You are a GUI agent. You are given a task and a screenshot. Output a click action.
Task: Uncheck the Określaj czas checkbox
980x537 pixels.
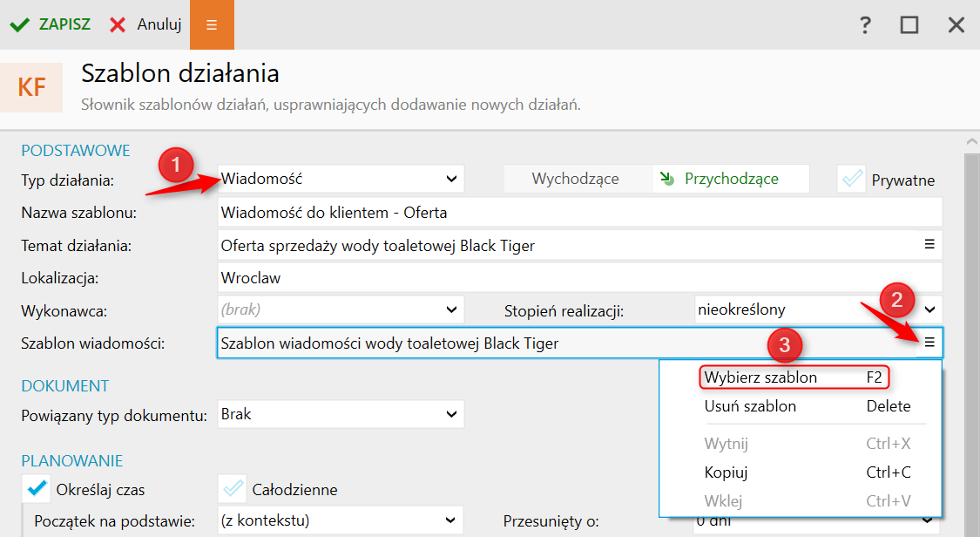pos(37,488)
